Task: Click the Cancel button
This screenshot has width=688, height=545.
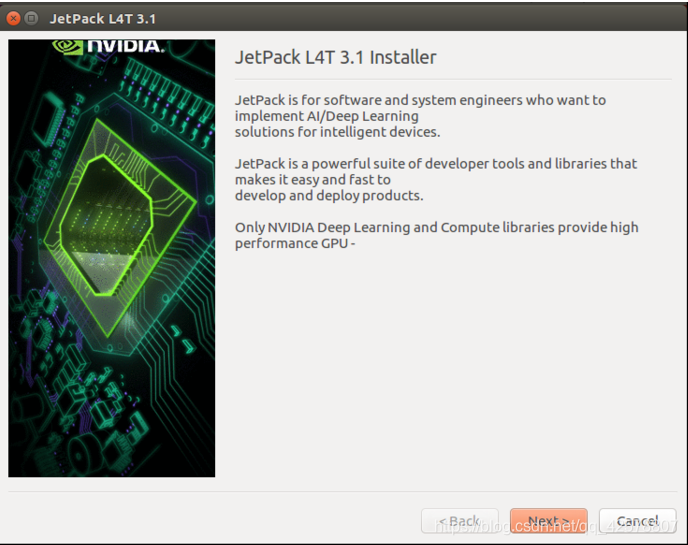Action: pyautogui.click(x=638, y=521)
